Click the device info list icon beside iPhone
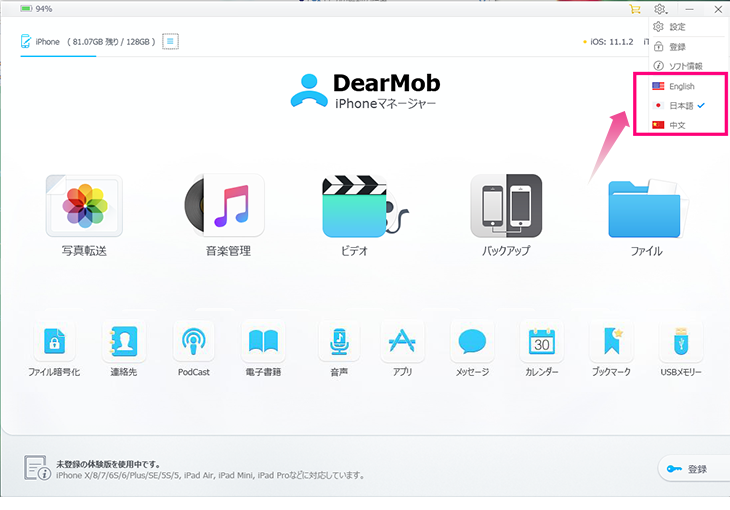The image size is (730, 510). tap(170, 41)
